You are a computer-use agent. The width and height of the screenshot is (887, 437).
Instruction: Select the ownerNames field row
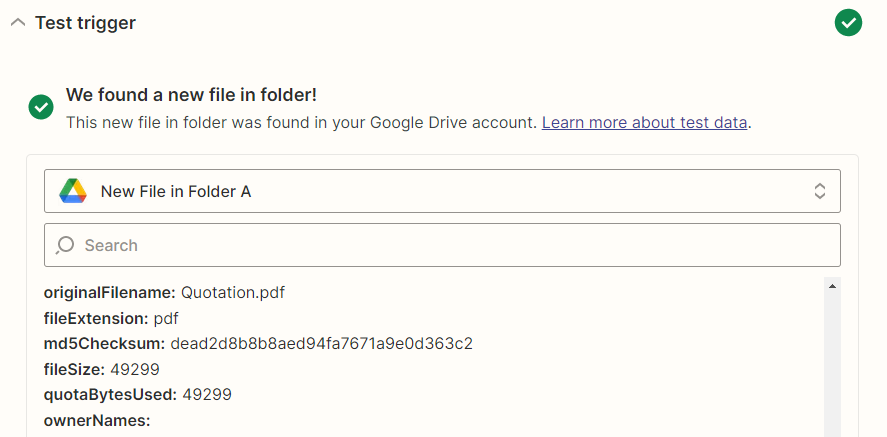point(97,421)
